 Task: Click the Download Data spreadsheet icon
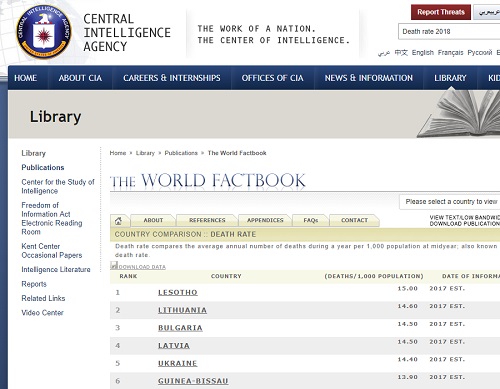coord(114,265)
